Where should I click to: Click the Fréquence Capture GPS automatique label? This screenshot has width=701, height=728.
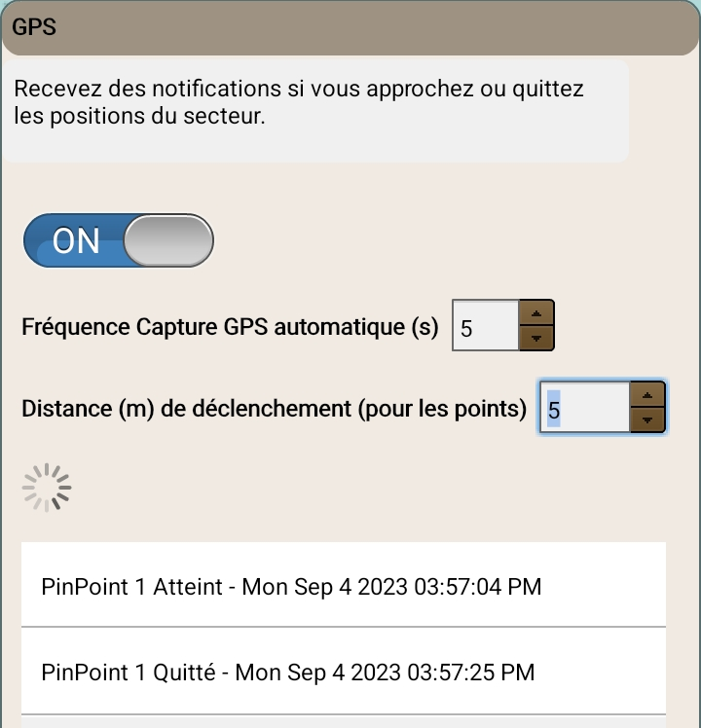click(x=230, y=327)
